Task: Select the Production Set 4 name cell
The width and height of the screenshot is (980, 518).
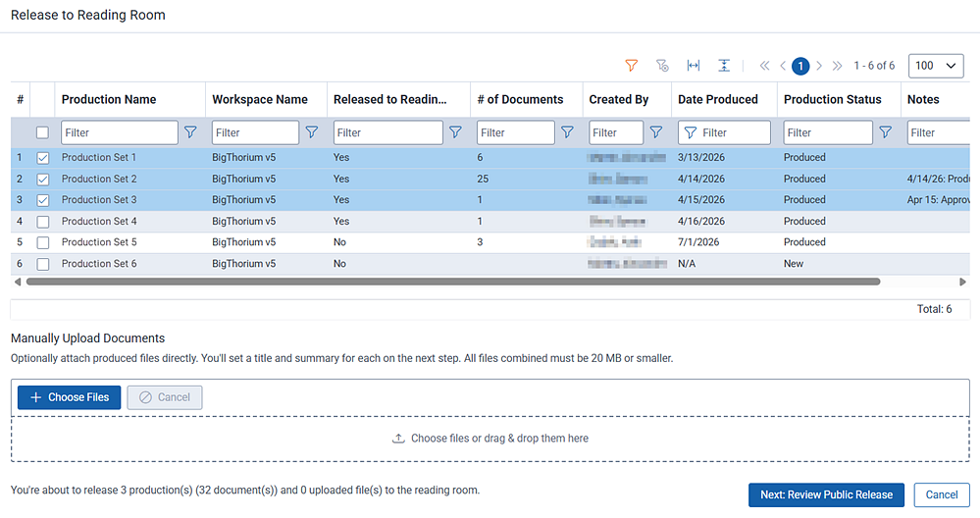Action: pos(99,221)
